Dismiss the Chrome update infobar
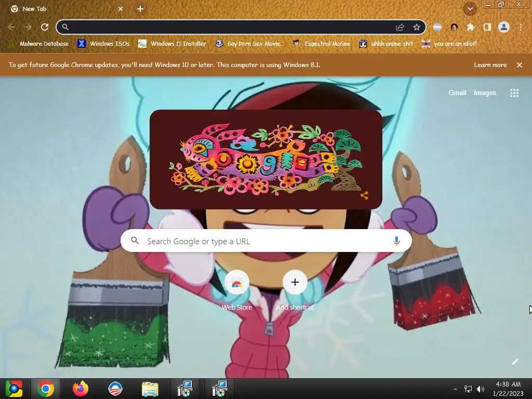The image size is (532, 399). pos(519,65)
